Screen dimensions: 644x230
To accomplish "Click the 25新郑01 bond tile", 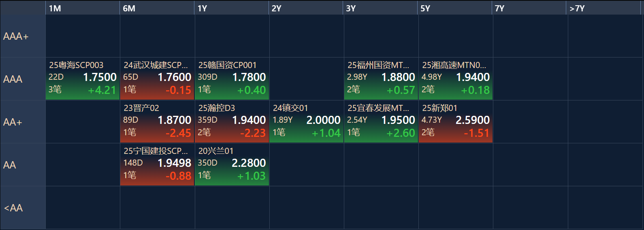I will [x=455, y=121].
